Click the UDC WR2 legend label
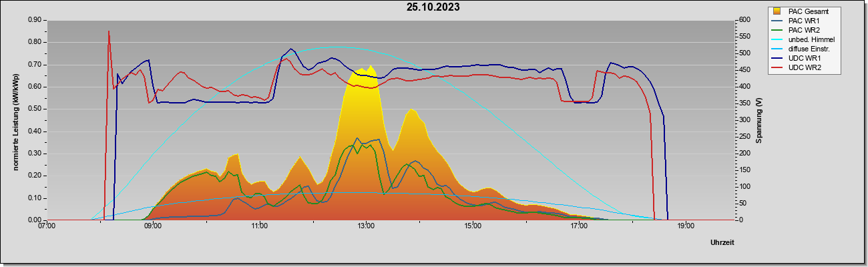868x267 pixels. [805, 68]
